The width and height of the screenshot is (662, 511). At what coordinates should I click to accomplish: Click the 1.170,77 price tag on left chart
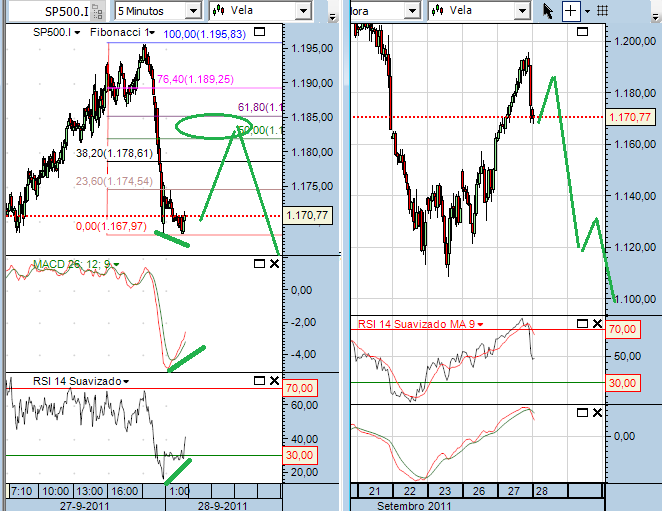[307, 215]
